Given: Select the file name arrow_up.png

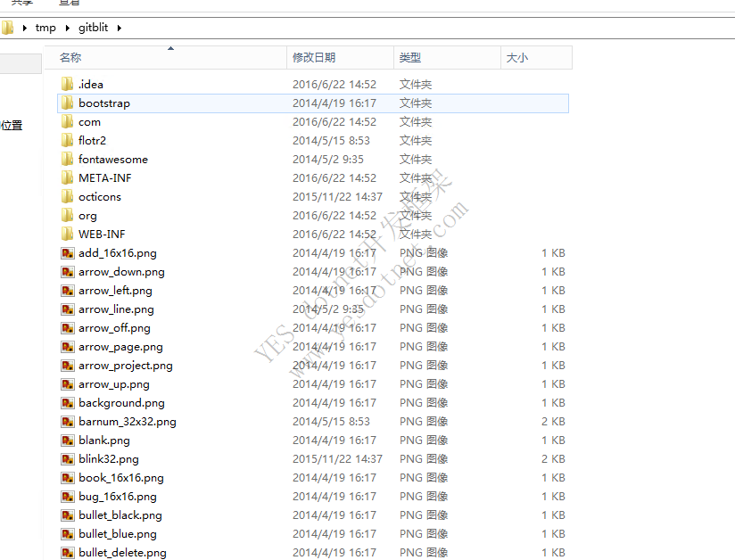Looking at the screenshot, I should [x=114, y=384].
